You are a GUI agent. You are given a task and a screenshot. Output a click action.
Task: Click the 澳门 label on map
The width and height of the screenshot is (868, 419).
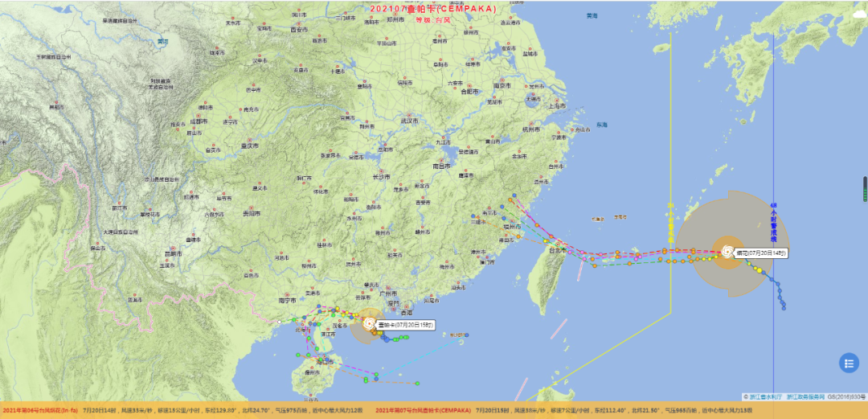(x=394, y=304)
